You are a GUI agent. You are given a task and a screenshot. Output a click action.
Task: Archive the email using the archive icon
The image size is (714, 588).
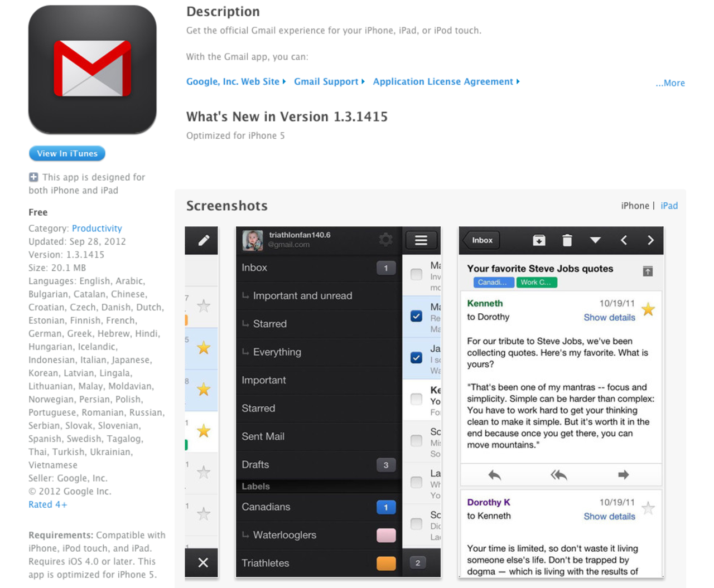coord(539,240)
